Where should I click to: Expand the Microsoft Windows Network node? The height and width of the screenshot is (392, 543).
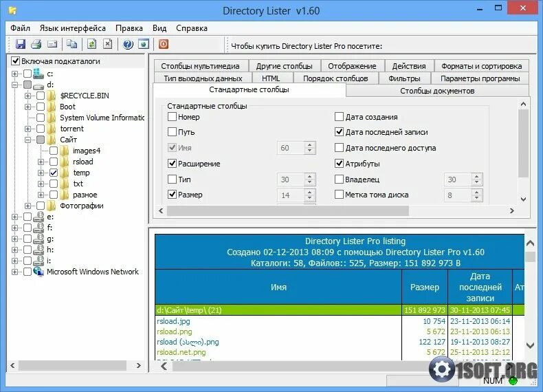(14, 272)
